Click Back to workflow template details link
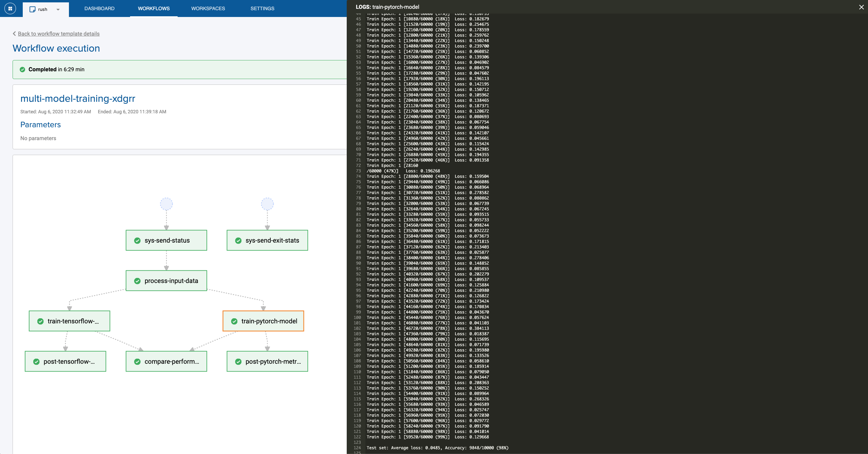The image size is (868, 454). [x=58, y=34]
